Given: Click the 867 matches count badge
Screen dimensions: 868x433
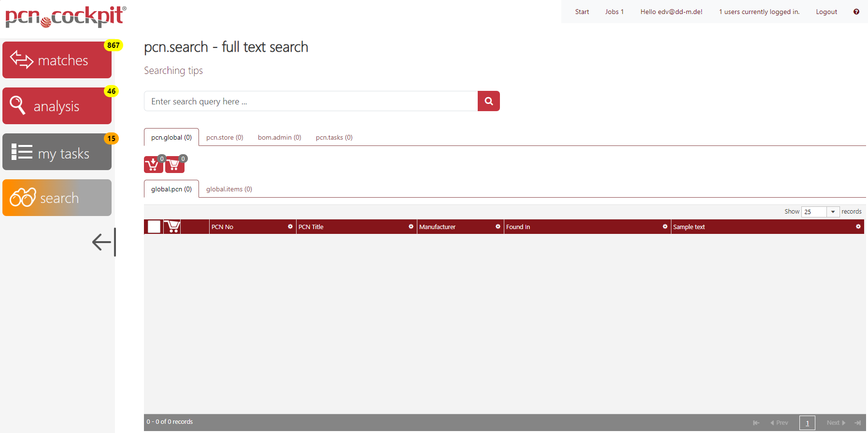Looking at the screenshot, I should [114, 45].
